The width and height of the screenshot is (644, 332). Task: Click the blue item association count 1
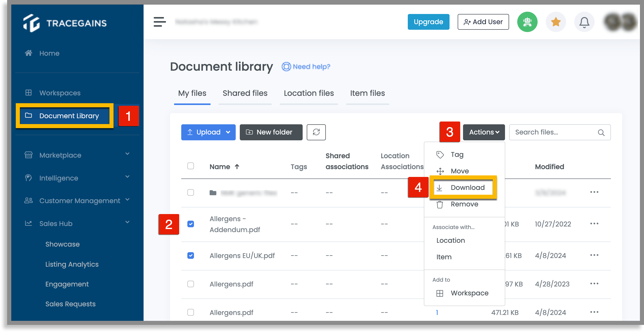tap(437, 312)
